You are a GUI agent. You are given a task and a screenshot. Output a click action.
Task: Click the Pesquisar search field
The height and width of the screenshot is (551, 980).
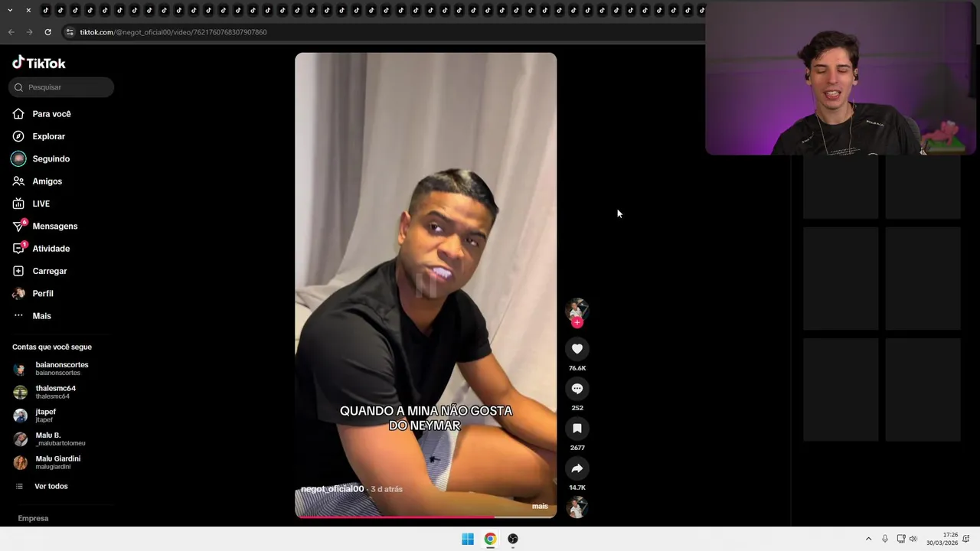coord(61,87)
